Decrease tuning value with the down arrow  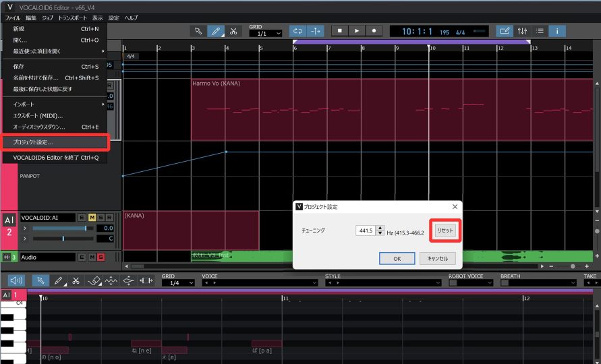point(380,233)
